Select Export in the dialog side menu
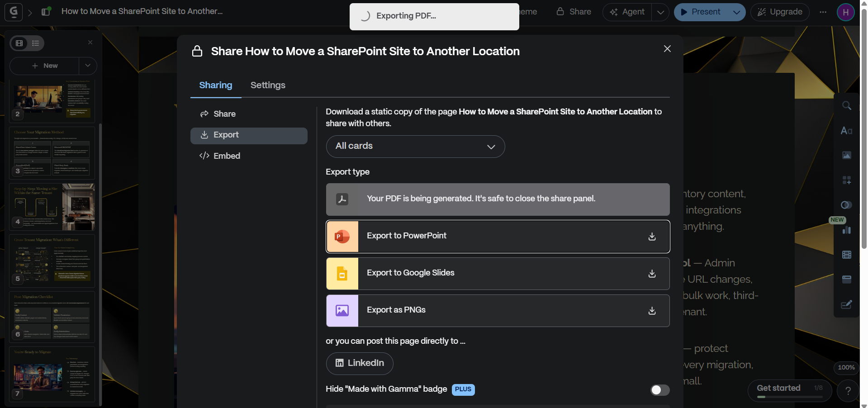The image size is (868, 408). click(x=249, y=135)
